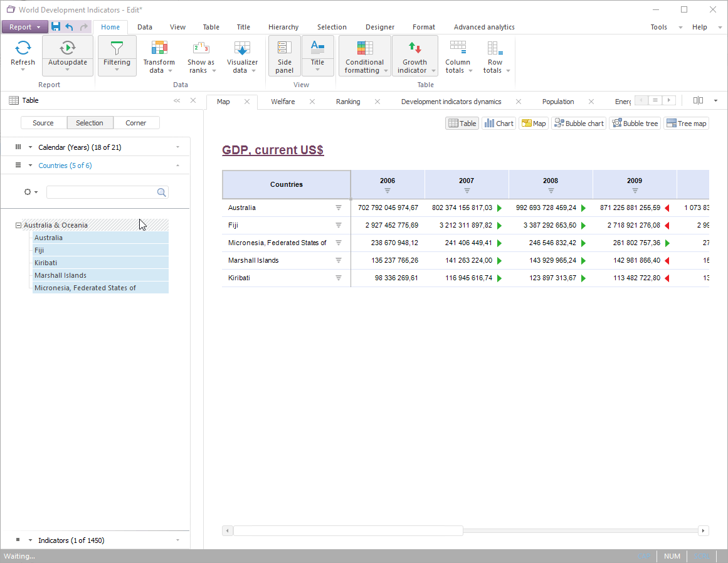The image size is (728, 563).
Task: Toggle Table view in visualizer bar
Action: coord(462,124)
